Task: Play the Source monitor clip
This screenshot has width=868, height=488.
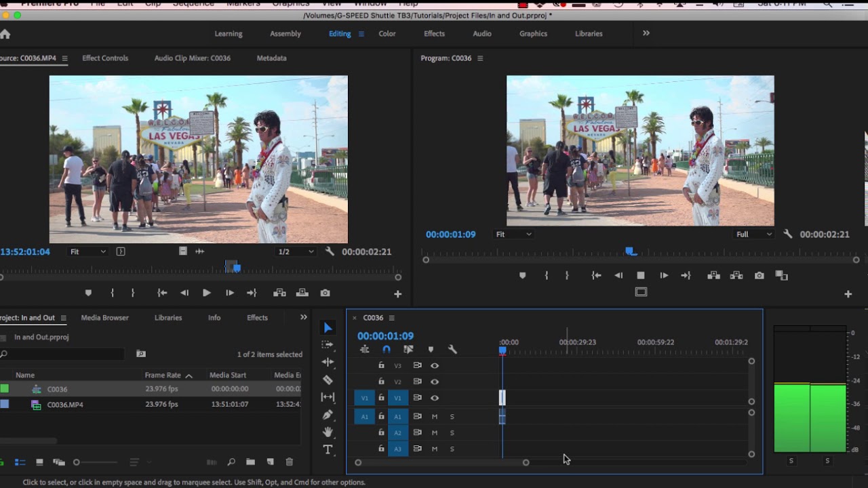Action: (x=206, y=293)
